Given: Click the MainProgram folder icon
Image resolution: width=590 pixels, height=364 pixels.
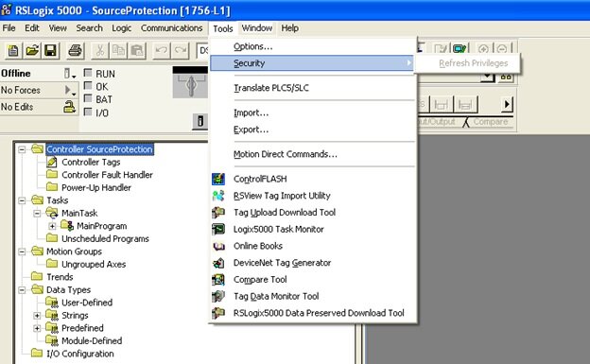Looking at the screenshot, I should point(67,225).
